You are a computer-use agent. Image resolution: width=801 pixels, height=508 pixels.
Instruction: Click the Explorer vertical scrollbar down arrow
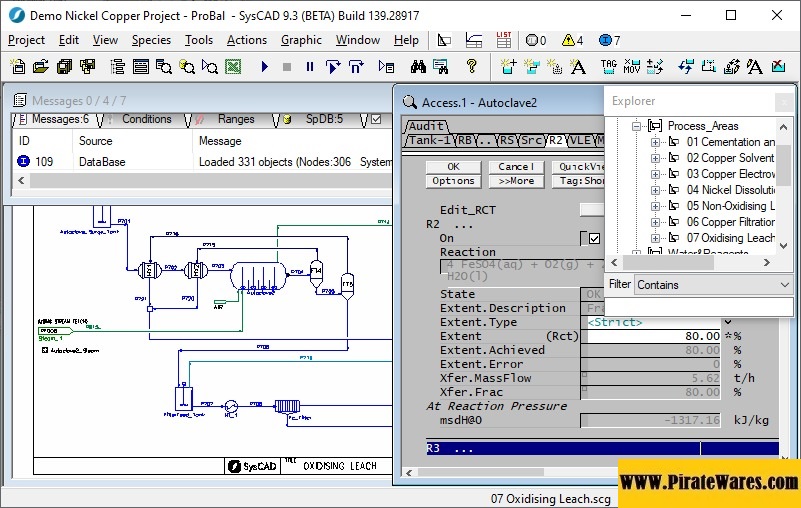click(784, 246)
